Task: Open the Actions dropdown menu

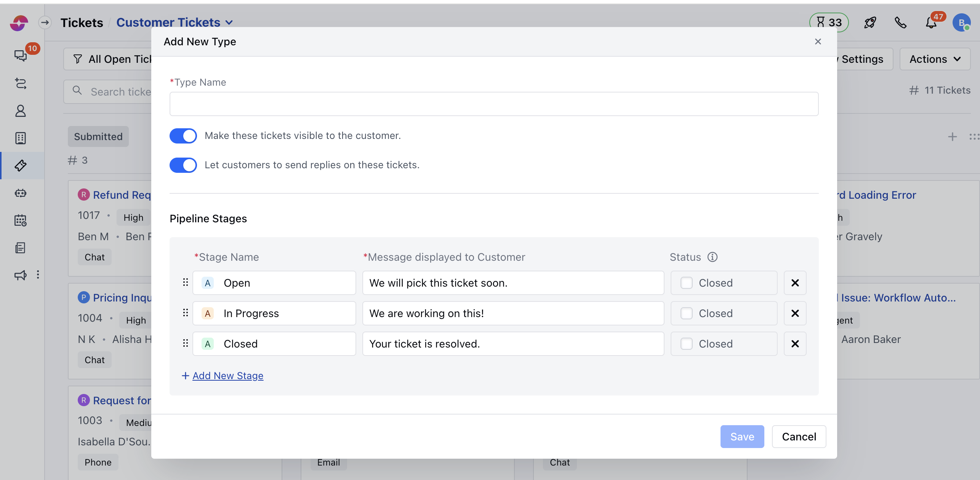Action: point(935,59)
